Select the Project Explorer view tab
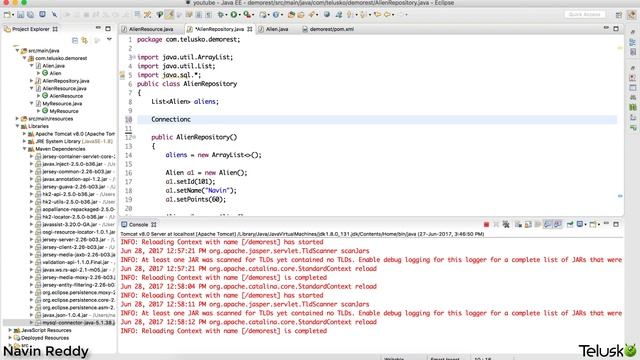640x360 pixels. 31,29
